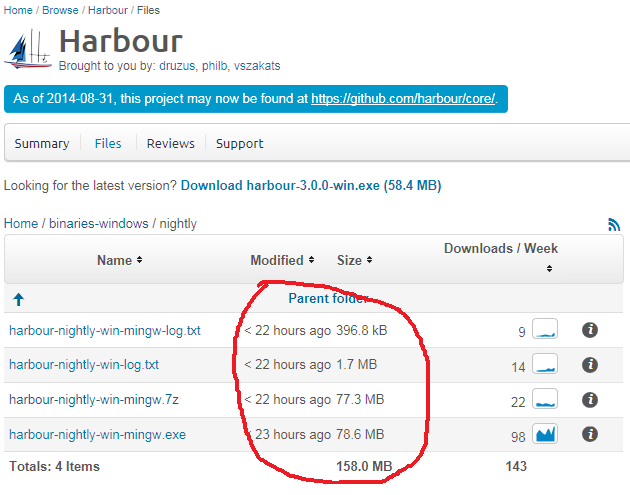Sort files by Name column
Viewport: 630px width, 495px height.
tap(120, 260)
